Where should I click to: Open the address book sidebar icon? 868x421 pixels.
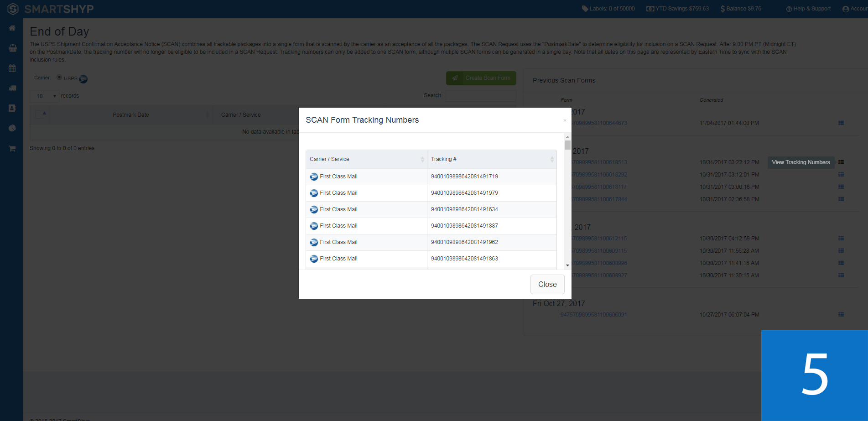(12, 108)
